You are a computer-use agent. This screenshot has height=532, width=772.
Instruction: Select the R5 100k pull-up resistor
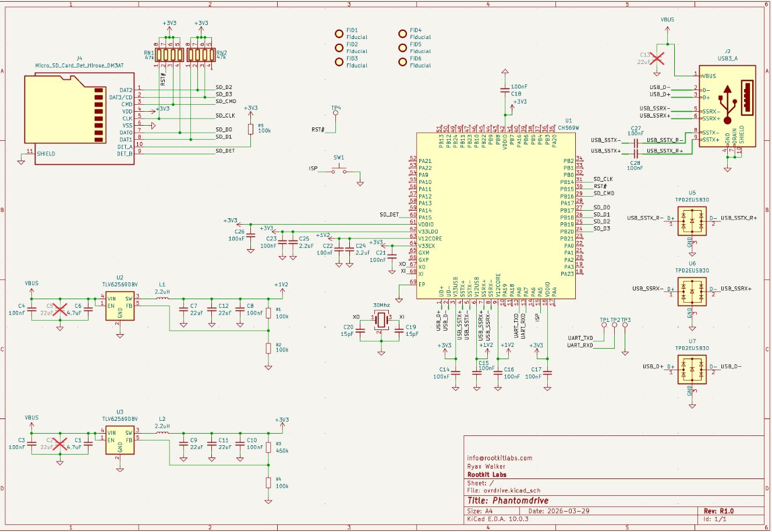click(251, 129)
